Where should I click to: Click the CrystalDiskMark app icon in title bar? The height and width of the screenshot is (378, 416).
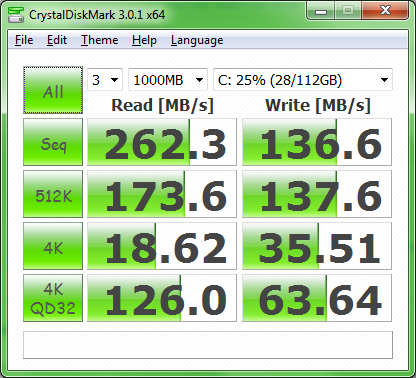pyautogui.click(x=16, y=15)
